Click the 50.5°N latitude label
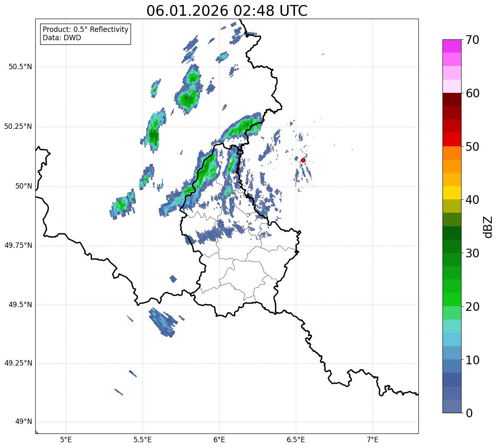498x448 pixels. coord(20,67)
